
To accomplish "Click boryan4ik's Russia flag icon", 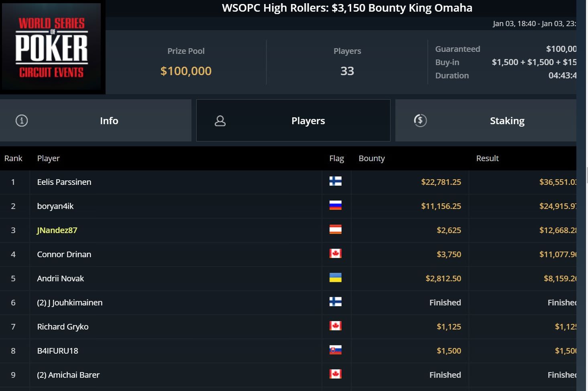I will 335,206.
